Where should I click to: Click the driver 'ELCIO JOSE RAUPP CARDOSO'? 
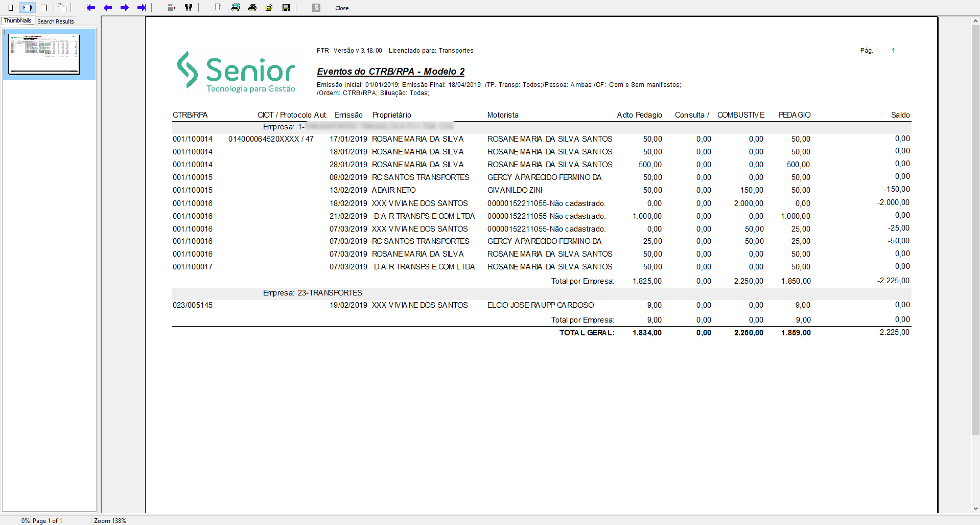[541, 305]
